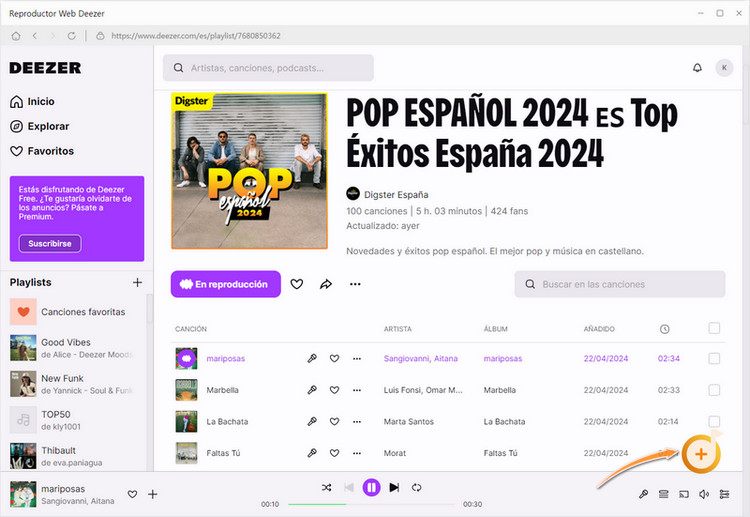Click Suscribirse button
The width and height of the screenshot is (750, 517).
50,243
